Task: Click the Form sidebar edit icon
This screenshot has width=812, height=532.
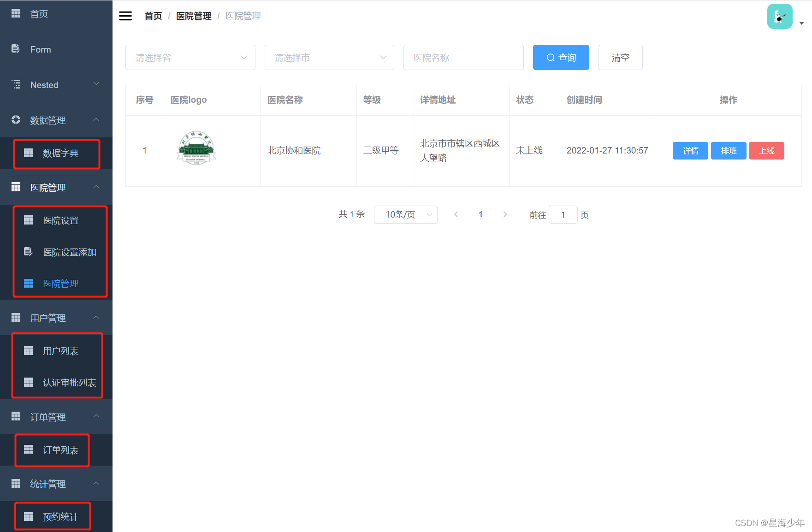Action: tap(16, 49)
